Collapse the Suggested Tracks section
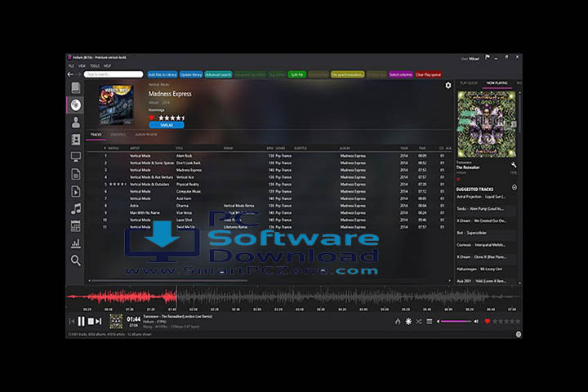Screen dimensions: 588x392 514,187
